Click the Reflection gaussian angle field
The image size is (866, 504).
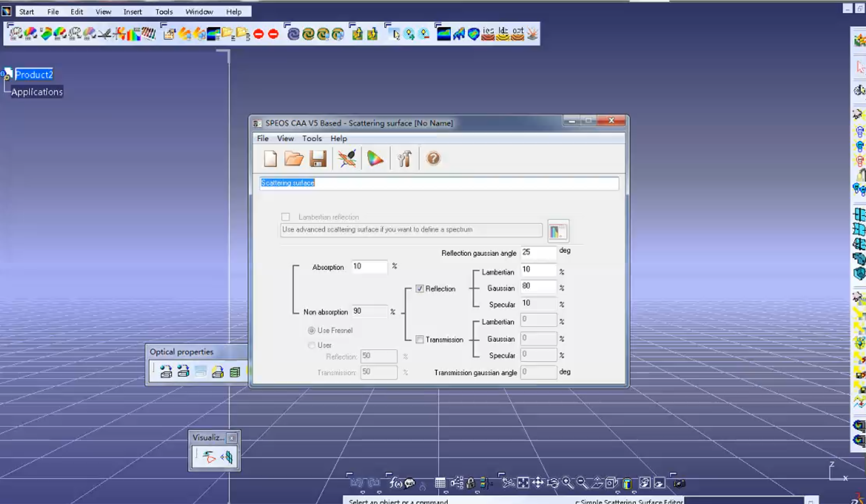[x=538, y=253]
